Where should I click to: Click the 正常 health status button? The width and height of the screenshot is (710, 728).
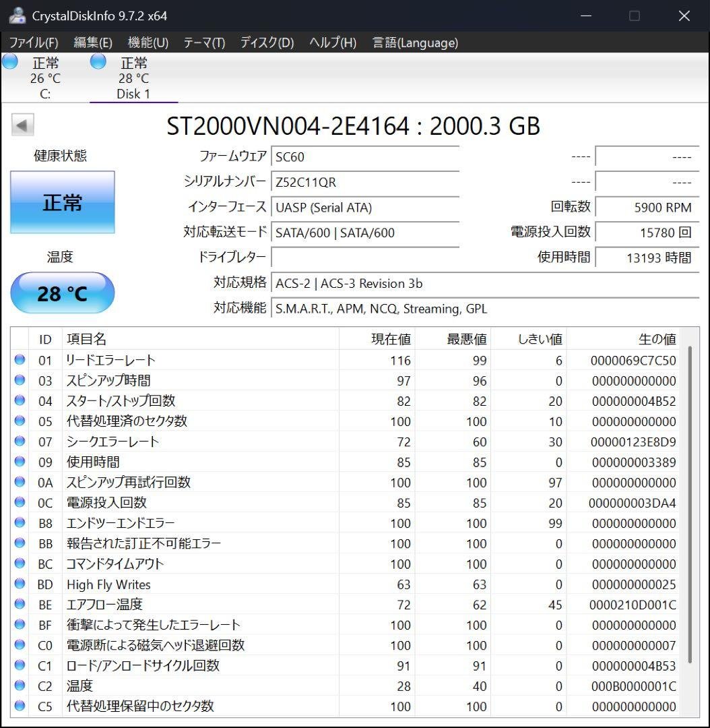(63, 202)
